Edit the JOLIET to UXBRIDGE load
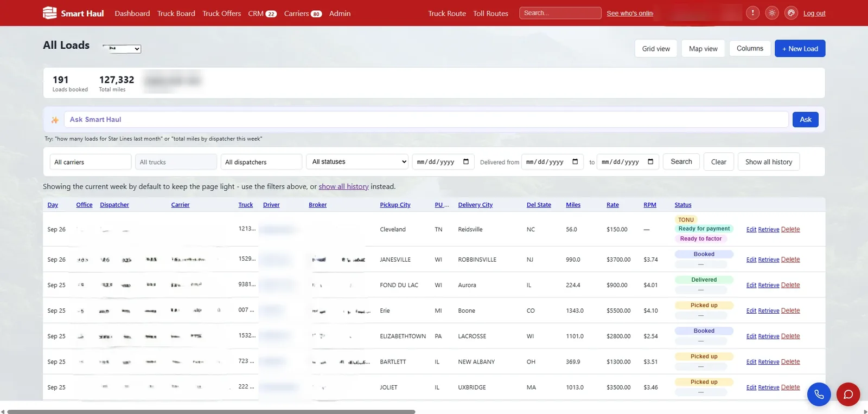The width and height of the screenshot is (868, 414). 751,387
